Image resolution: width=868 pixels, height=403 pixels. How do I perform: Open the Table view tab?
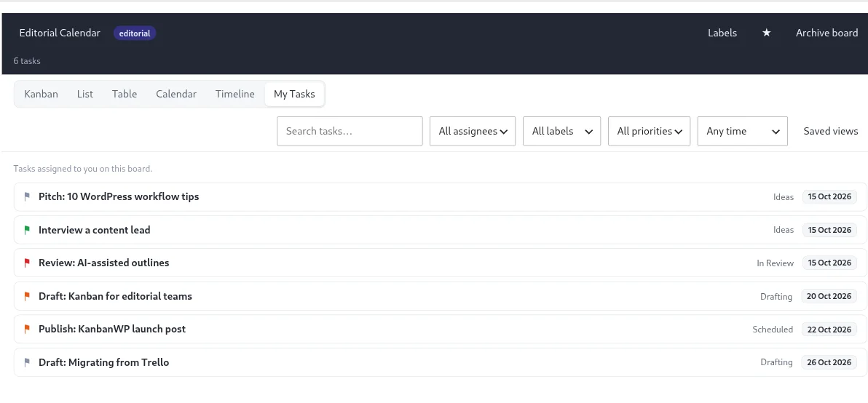pos(125,94)
